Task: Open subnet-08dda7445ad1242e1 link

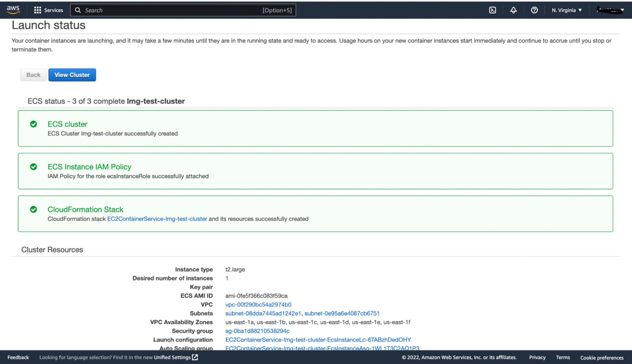Action: (x=263, y=313)
